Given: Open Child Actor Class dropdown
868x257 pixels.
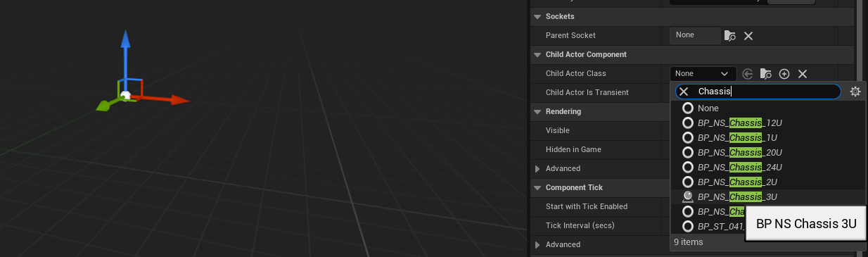Looking at the screenshot, I should pyautogui.click(x=703, y=73).
